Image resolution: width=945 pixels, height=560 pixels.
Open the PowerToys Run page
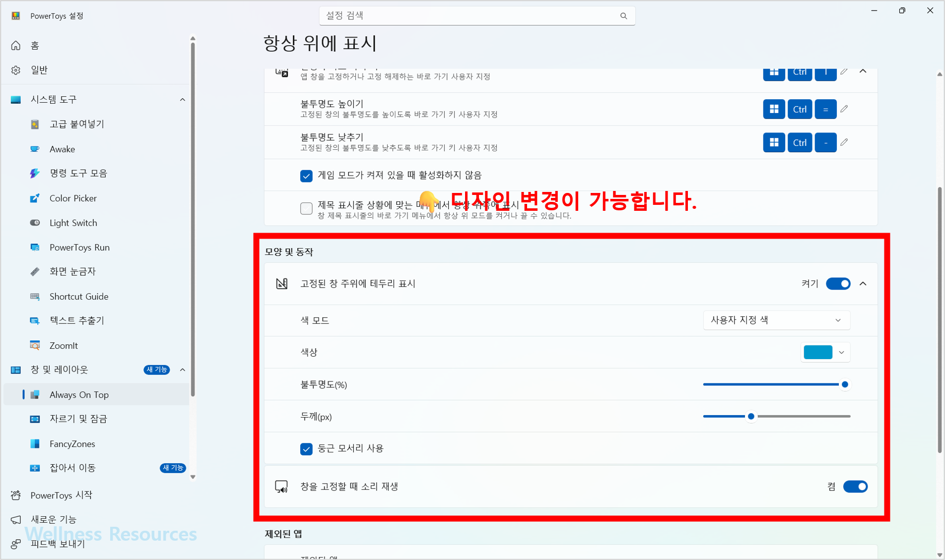(97, 247)
